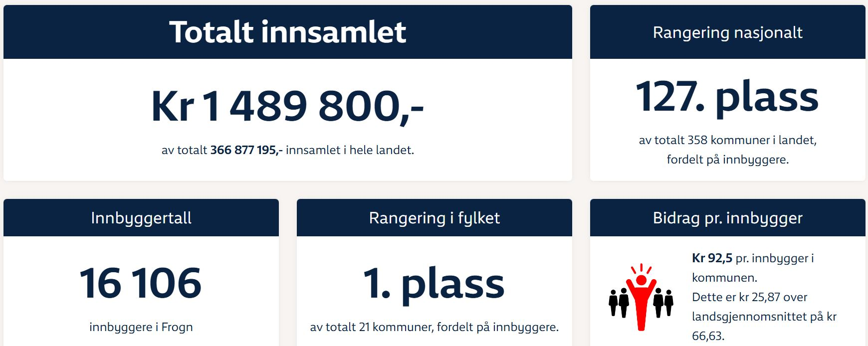Open the Rangering nasjonalt header

pyautogui.click(x=728, y=32)
